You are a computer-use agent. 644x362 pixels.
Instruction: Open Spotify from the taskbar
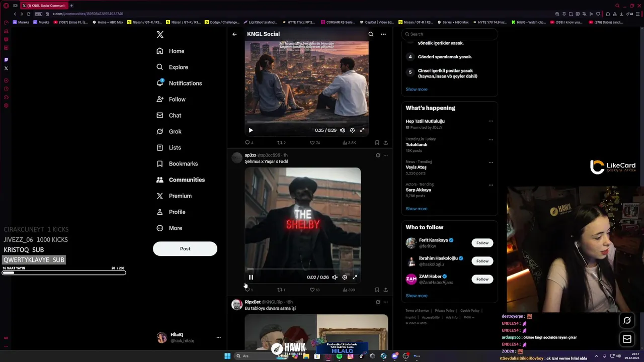(x=339, y=356)
